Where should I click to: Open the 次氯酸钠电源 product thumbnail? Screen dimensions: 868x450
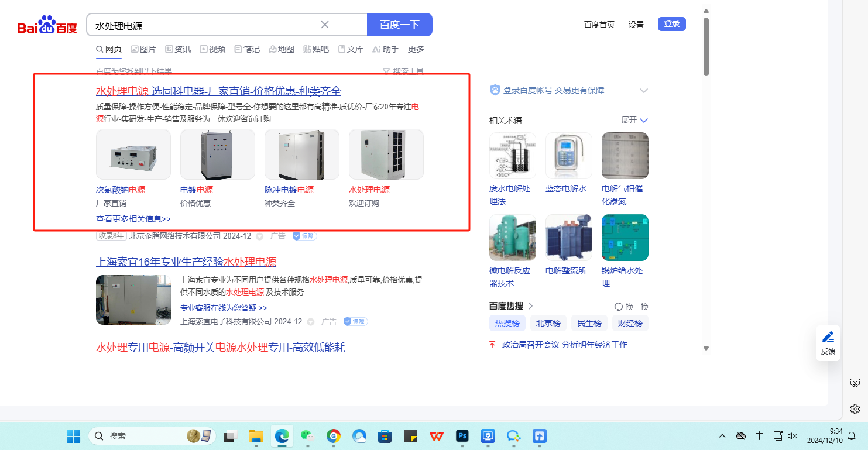tap(133, 154)
